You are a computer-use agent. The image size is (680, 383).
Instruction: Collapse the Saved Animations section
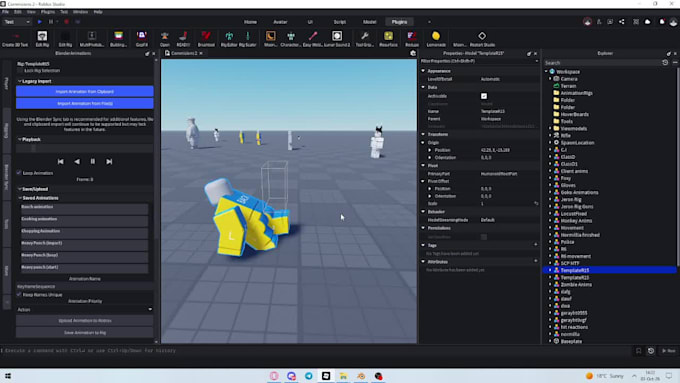tap(20, 198)
